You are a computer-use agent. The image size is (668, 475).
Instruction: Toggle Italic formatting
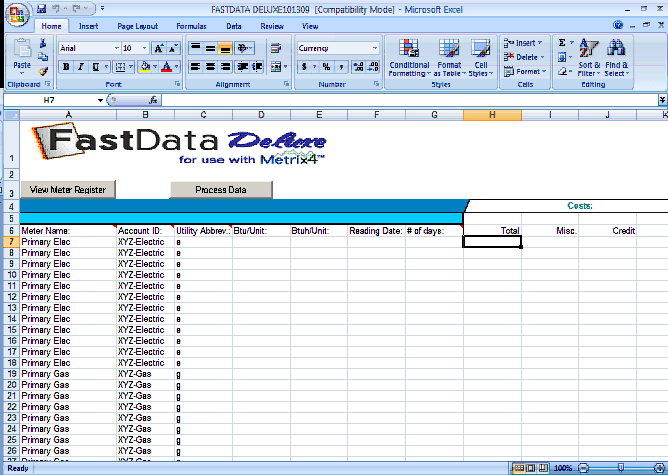(81, 67)
